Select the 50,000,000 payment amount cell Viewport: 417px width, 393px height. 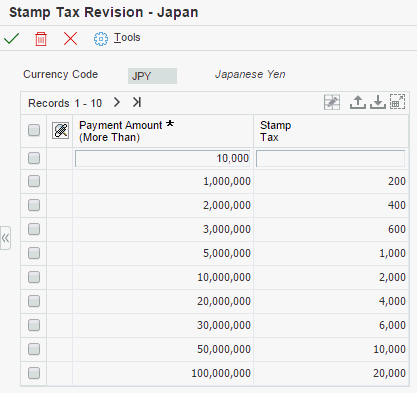[x=163, y=349]
